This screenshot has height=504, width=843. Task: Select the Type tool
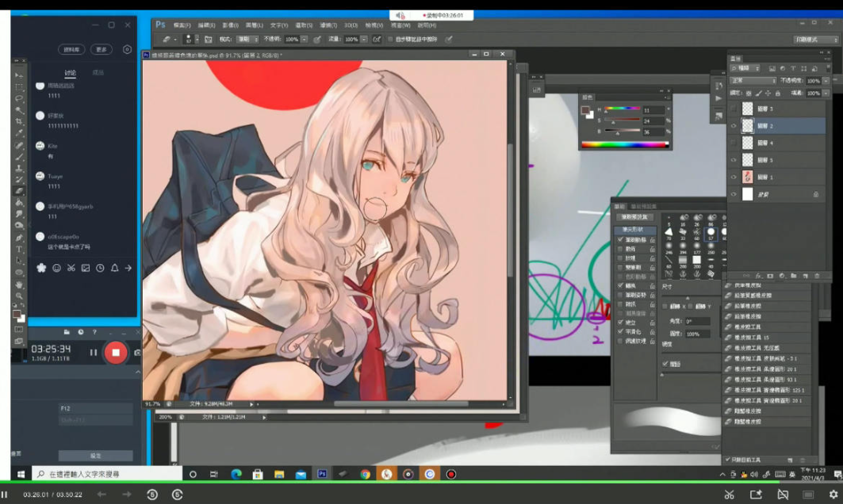coord(19,250)
